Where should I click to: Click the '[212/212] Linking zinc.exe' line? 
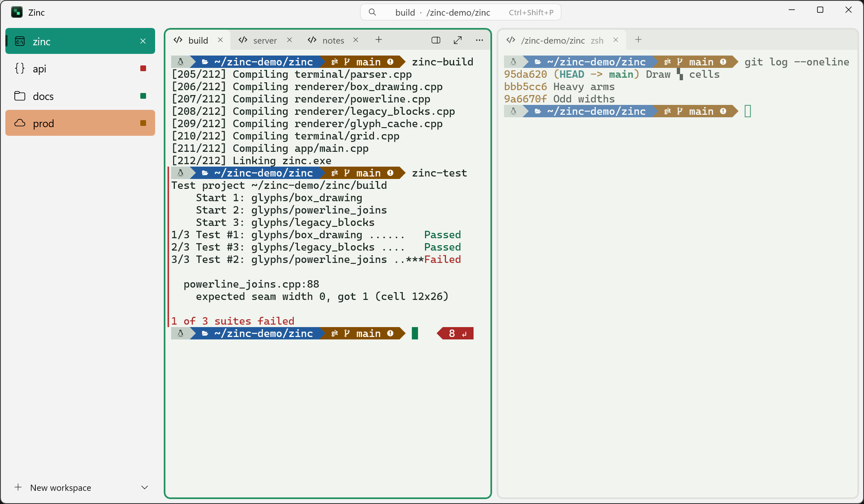251,161
